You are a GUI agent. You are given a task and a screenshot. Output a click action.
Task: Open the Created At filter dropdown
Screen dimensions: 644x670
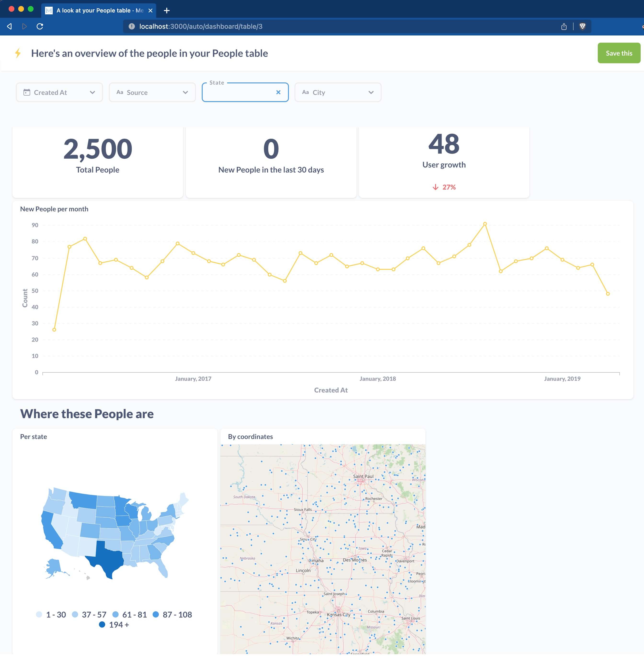(92, 92)
